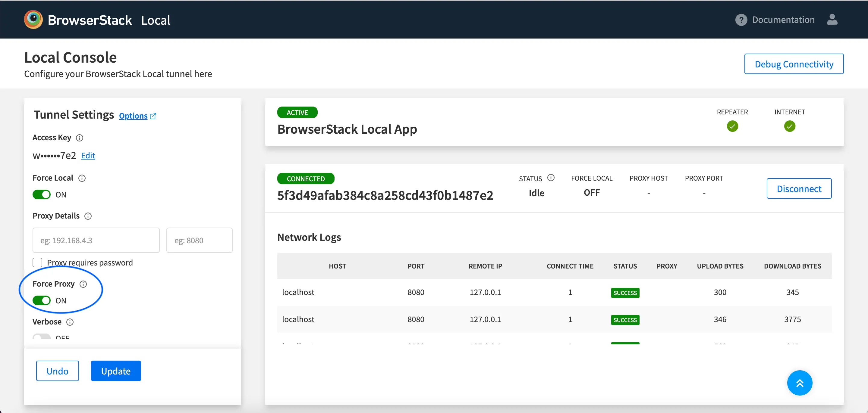Click the Force Proxy info icon
Image resolution: width=868 pixels, height=413 pixels.
(83, 284)
